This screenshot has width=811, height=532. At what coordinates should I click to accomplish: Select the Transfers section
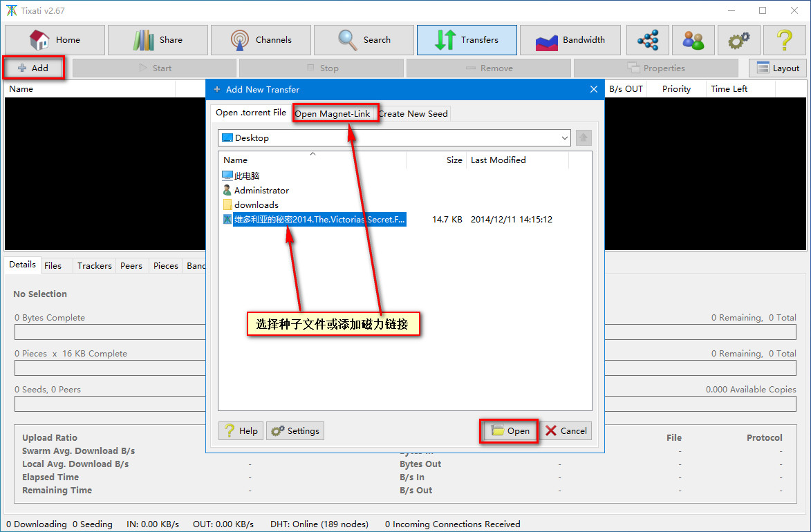coord(467,40)
